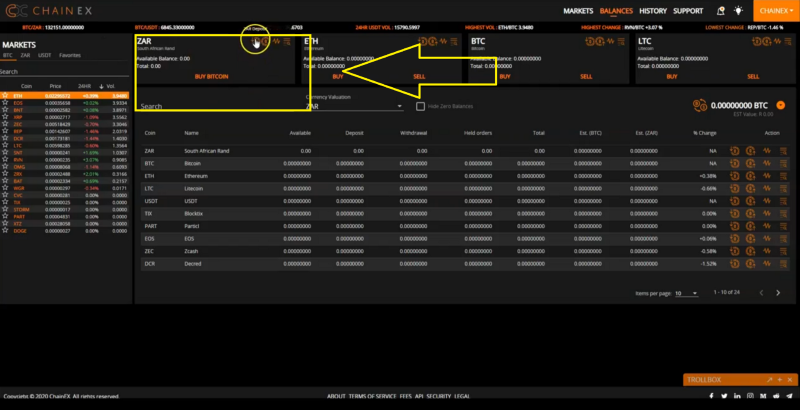Viewport: 800px width, 410px height.
Task: Favorite ETH with its star
Action: pyautogui.click(x=5, y=95)
